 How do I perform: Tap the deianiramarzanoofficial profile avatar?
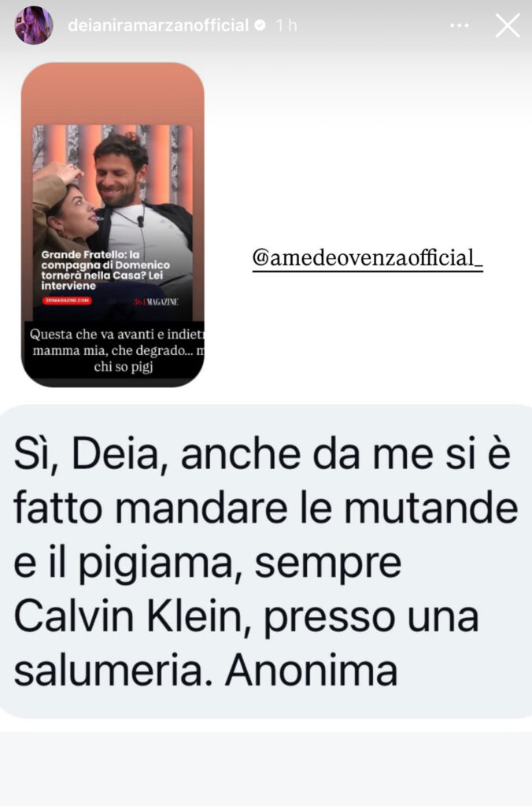(x=33, y=25)
